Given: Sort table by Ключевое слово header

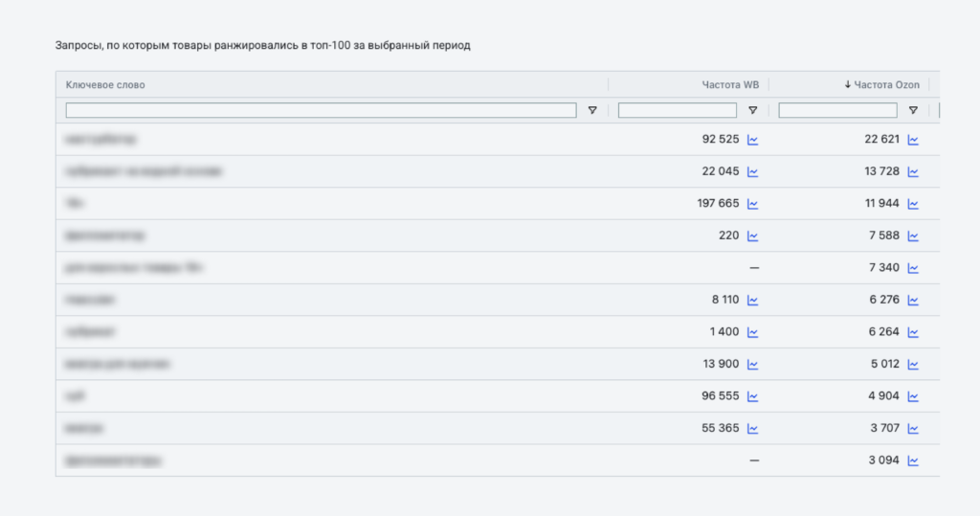Looking at the screenshot, I should [x=105, y=85].
